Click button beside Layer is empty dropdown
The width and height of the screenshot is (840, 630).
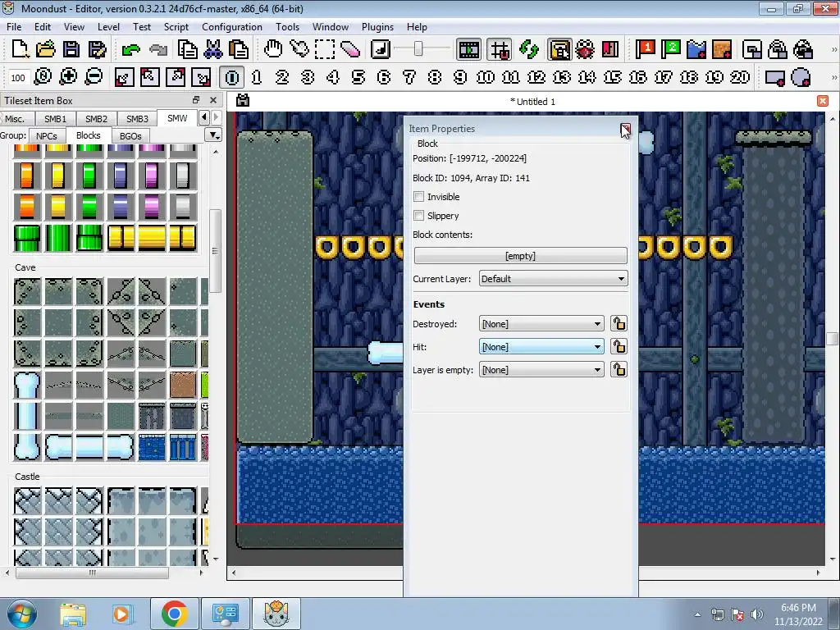619,370
